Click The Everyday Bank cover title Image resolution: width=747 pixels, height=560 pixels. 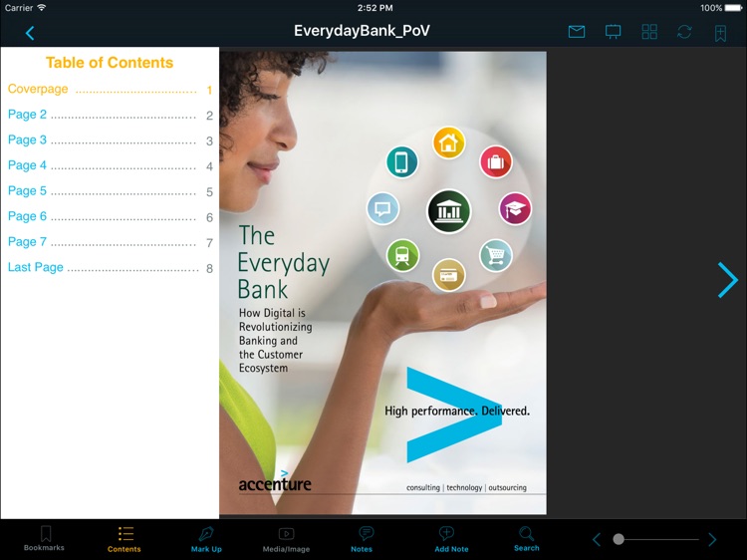(x=284, y=262)
